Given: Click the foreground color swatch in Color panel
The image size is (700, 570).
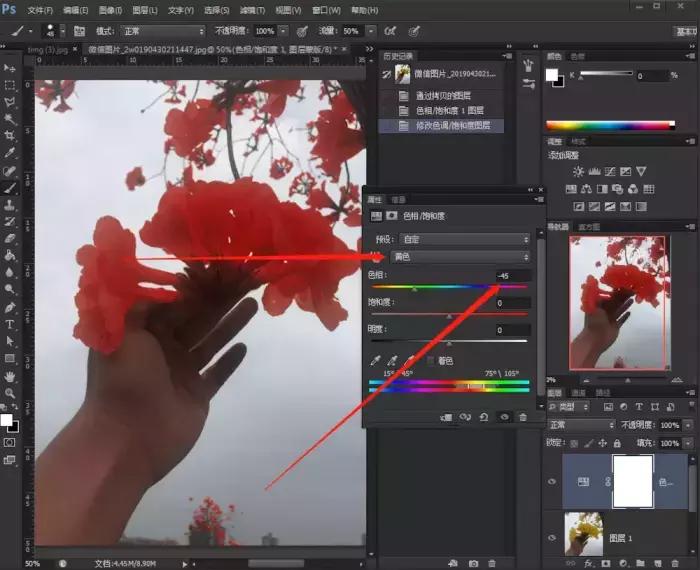Looking at the screenshot, I should click(x=552, y=75).
